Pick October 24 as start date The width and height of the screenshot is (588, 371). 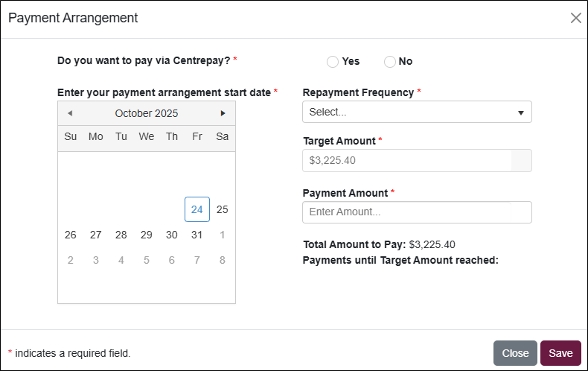pyautogui.click(x=197, y=209)
